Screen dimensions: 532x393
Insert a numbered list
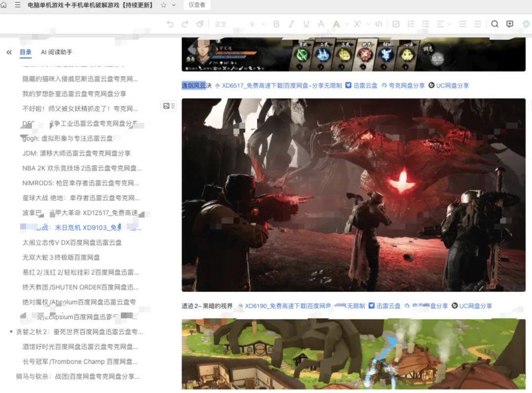point(410,24)
